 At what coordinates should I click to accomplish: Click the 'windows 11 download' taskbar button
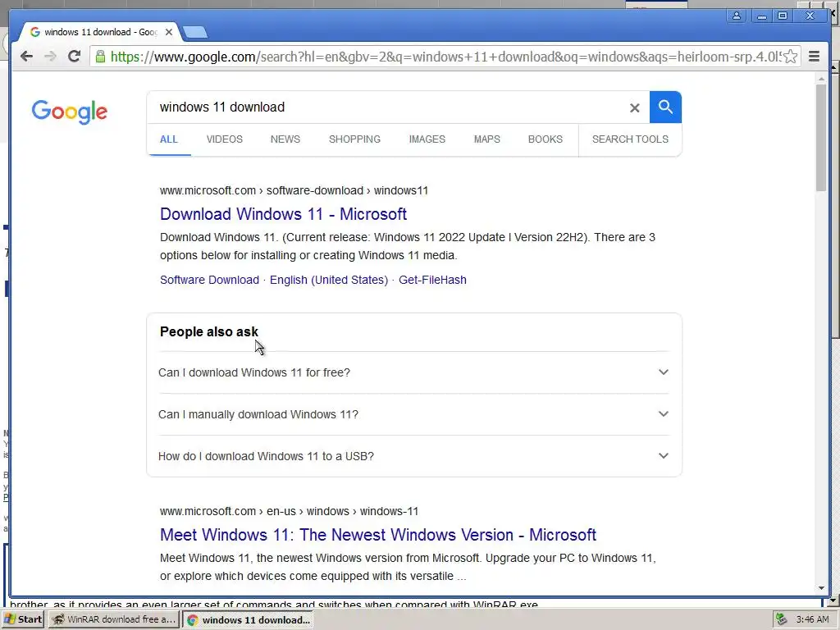tap(248, 620)
